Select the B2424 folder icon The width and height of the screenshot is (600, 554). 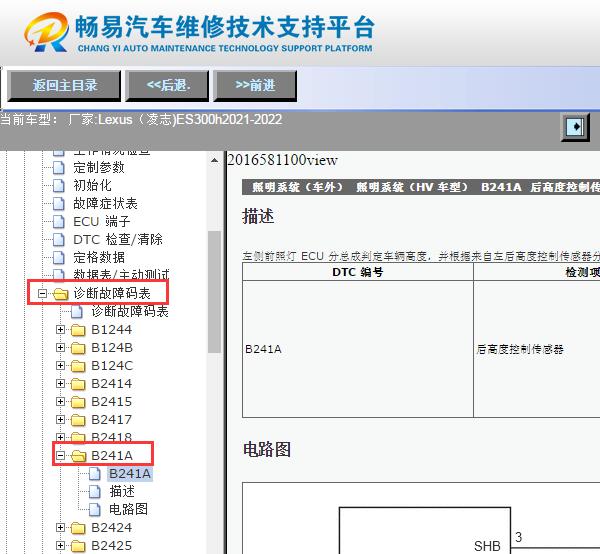(x=78, y=528)
